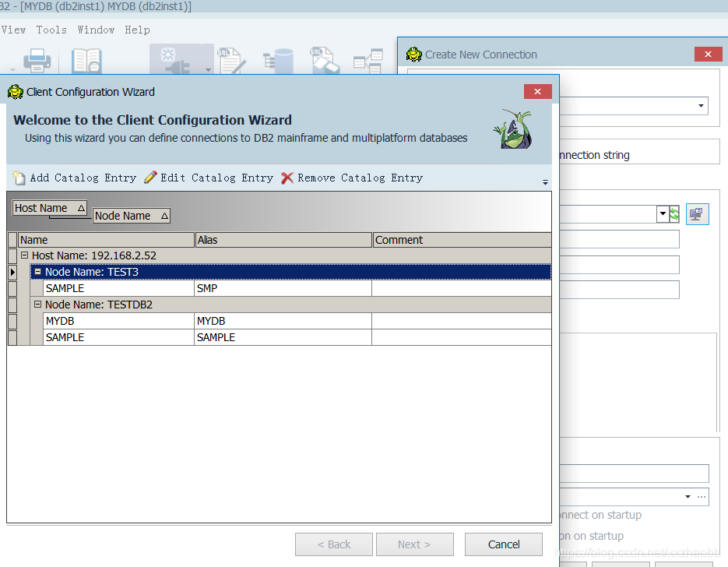The image size is (728, 567).
Task: Collapse the Host Name: 192.168.2.52 group
Action: [x=24, y=255]
